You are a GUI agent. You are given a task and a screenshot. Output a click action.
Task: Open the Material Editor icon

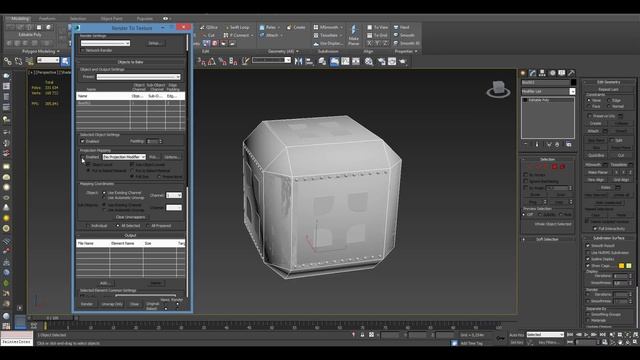tap(369, 61)
